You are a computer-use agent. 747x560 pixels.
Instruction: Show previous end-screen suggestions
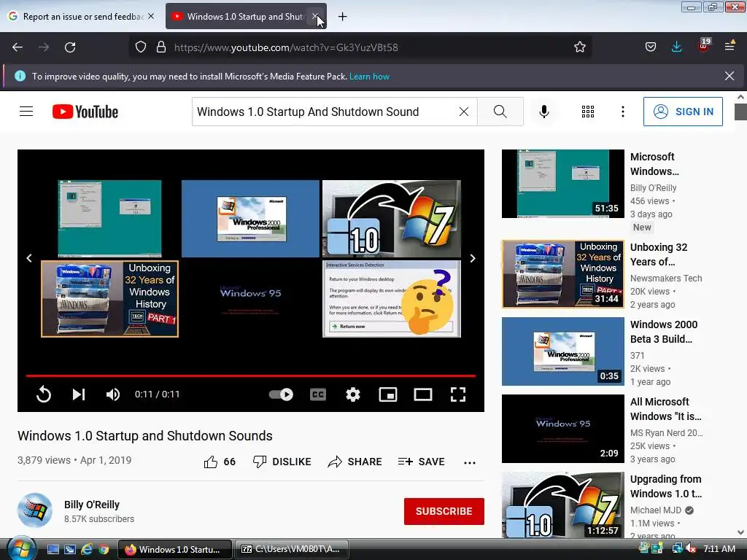[29, 258]
